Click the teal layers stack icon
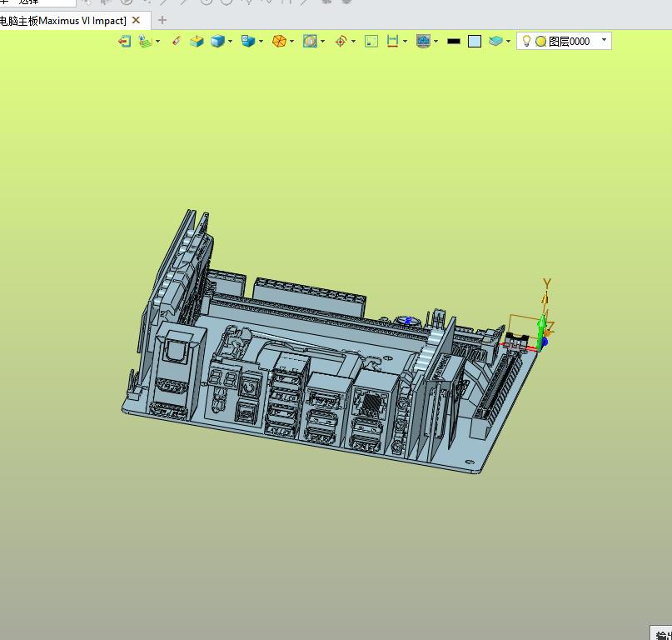672x640 pixels. (x=495, y=41)
